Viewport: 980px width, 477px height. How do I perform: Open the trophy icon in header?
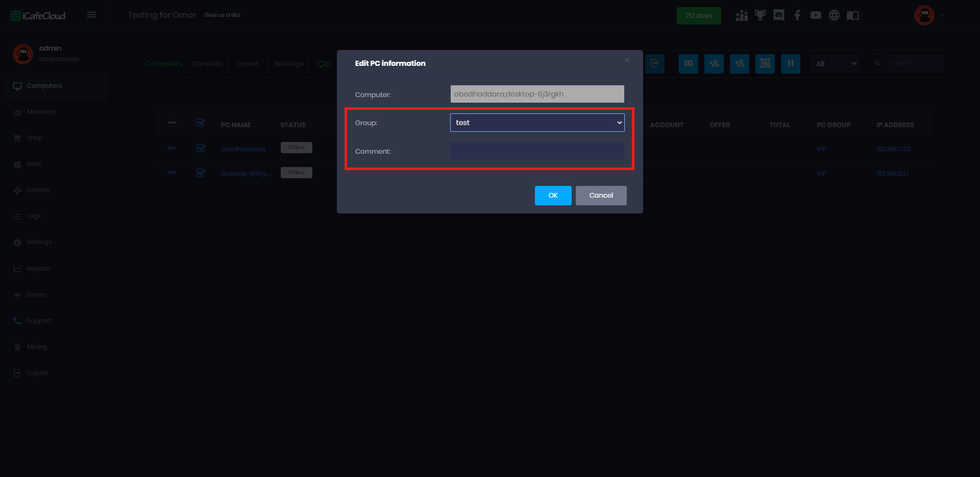(760, 15)
